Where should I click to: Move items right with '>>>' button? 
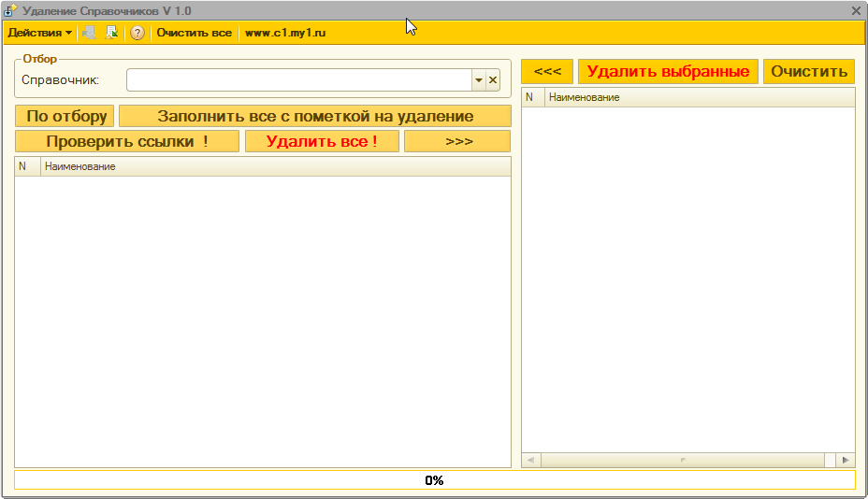[x=457, y=142]
